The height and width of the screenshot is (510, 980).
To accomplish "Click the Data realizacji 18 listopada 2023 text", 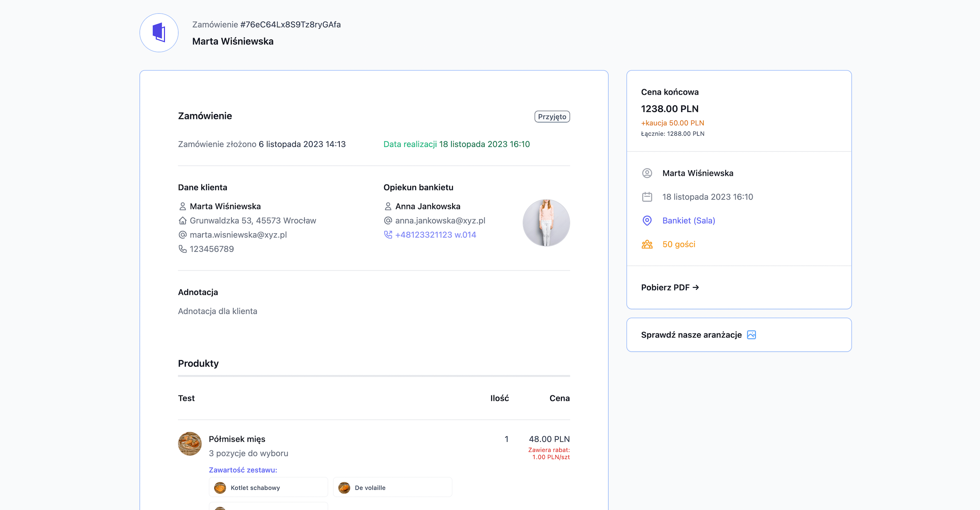I will pos(457,144).
